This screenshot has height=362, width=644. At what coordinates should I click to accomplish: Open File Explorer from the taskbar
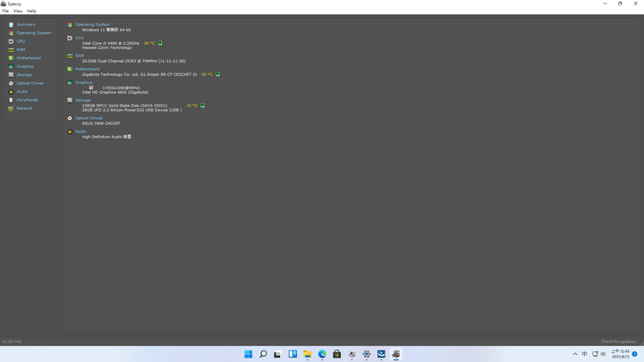pos(307,354)
